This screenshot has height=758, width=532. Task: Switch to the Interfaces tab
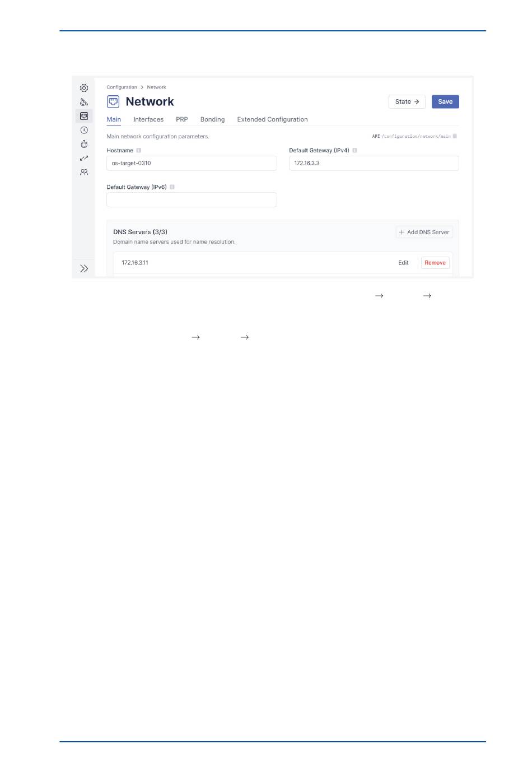148,119
